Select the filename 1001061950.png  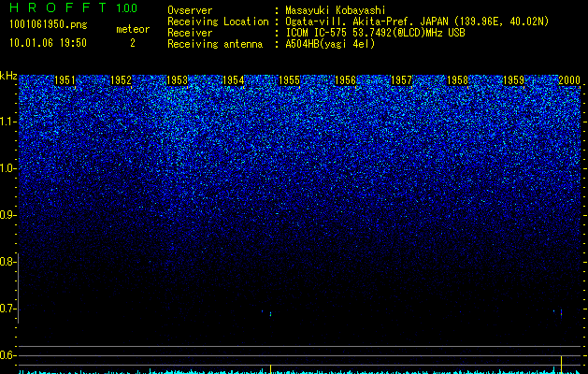coord(49,24)
